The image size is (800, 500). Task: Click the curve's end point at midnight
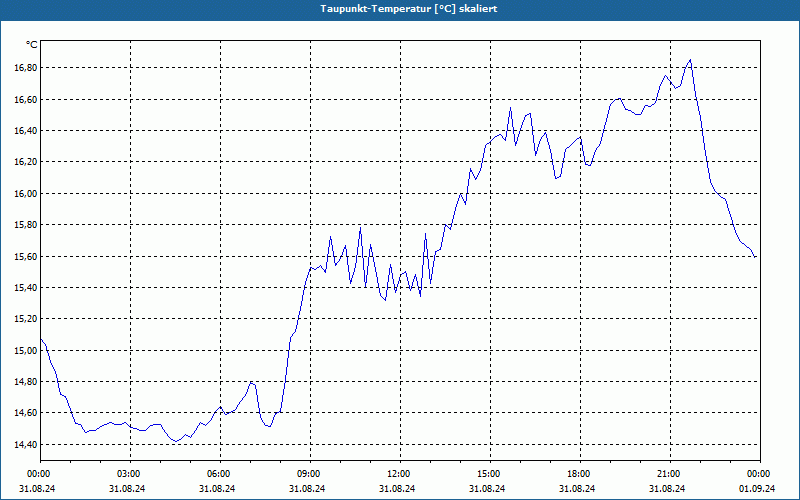point(755,257)
